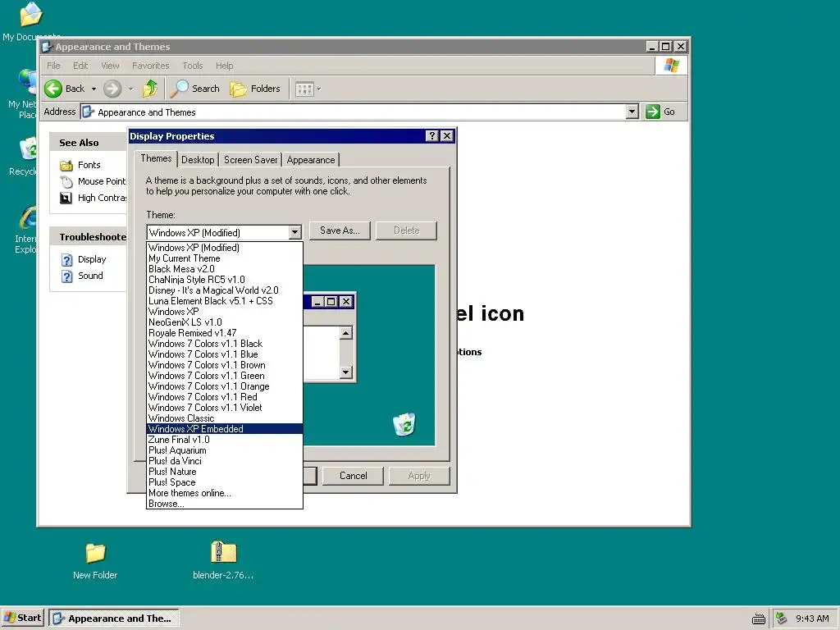
Task: Open the Favorites menu
Action: [151, 66]
